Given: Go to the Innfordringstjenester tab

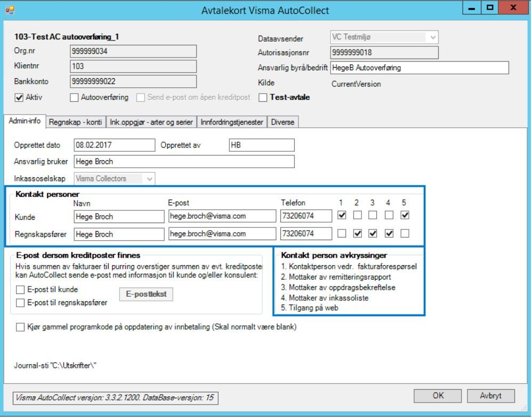Looking at the screenshot, I should click(x=232, y=122).
